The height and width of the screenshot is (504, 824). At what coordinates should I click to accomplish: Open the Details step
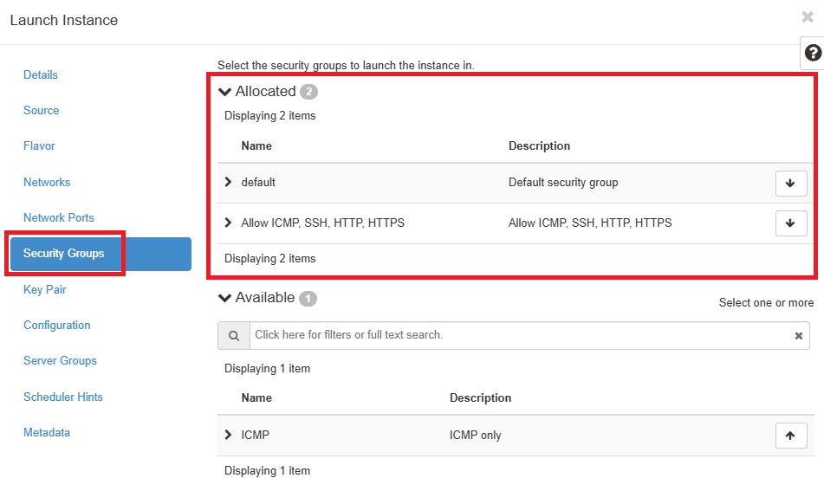click(x=41, y=74)
